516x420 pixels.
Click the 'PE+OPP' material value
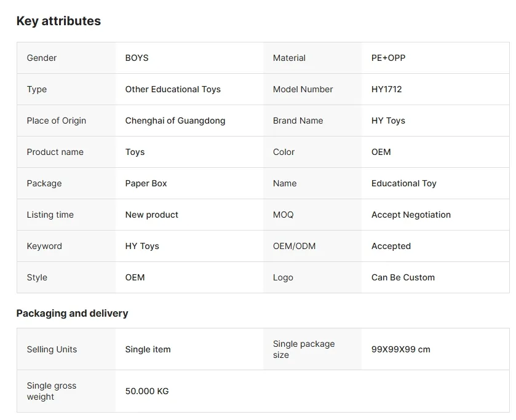[x=388, y=58]
